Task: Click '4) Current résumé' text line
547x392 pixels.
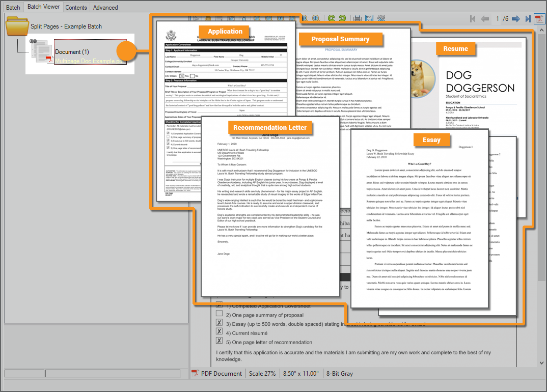Action: coord(247,333)
